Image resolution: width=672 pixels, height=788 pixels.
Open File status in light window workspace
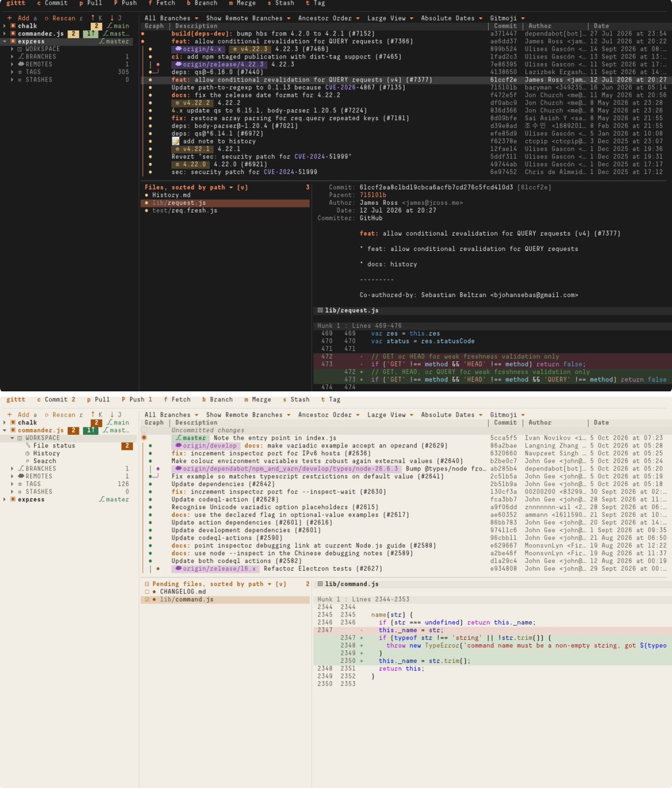pyautogui.click(x=54, y=446)
